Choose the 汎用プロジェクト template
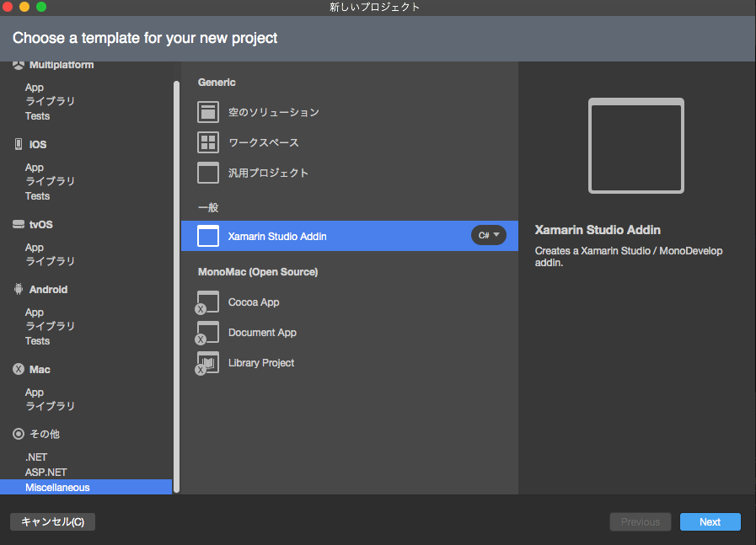756x545 pixels. [x=350, y=173]
